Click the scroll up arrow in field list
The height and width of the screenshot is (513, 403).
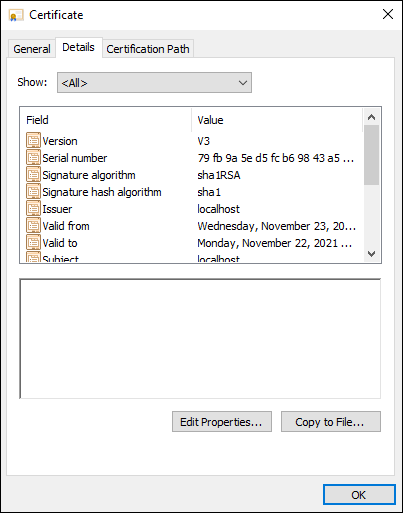click(x=371, y=117)
